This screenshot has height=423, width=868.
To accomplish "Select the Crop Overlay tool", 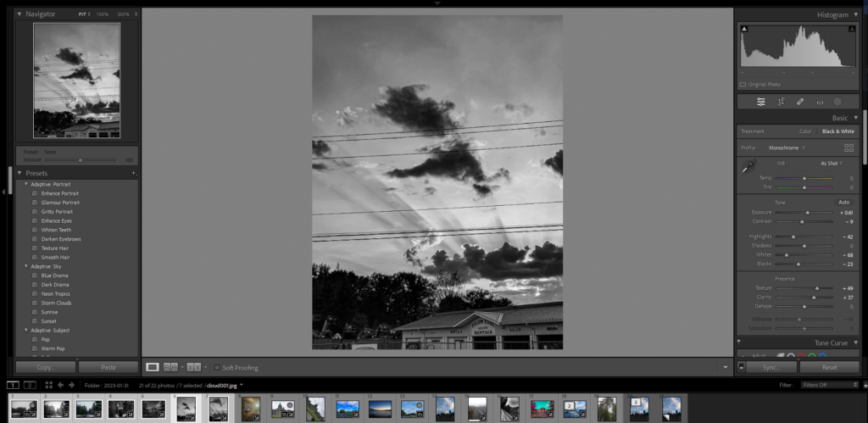I will click(781, 102).
